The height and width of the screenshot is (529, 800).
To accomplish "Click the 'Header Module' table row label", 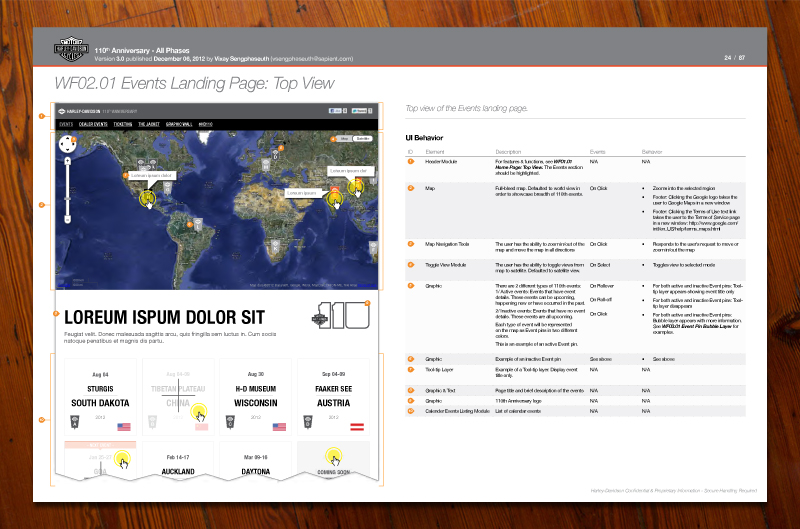I will [441, 162].
